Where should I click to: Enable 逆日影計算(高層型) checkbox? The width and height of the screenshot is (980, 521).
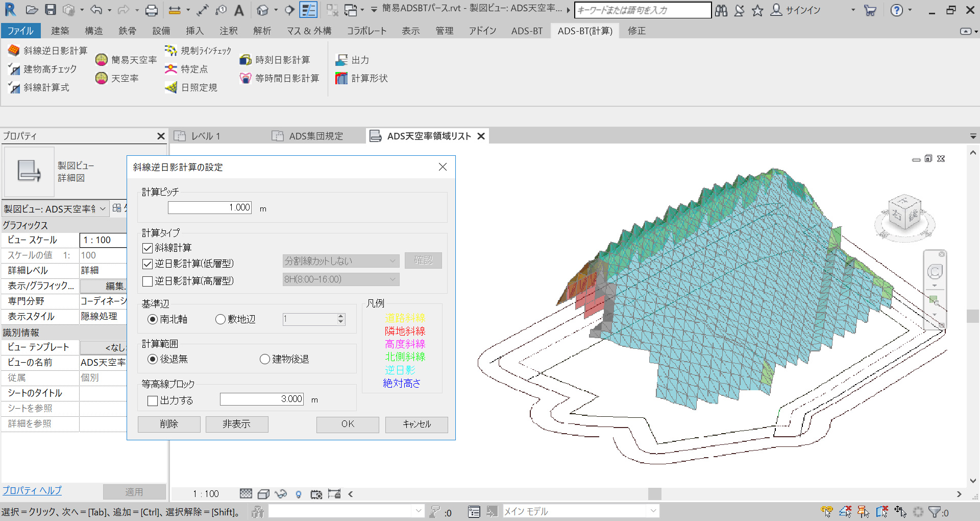(x=148, y=281)
